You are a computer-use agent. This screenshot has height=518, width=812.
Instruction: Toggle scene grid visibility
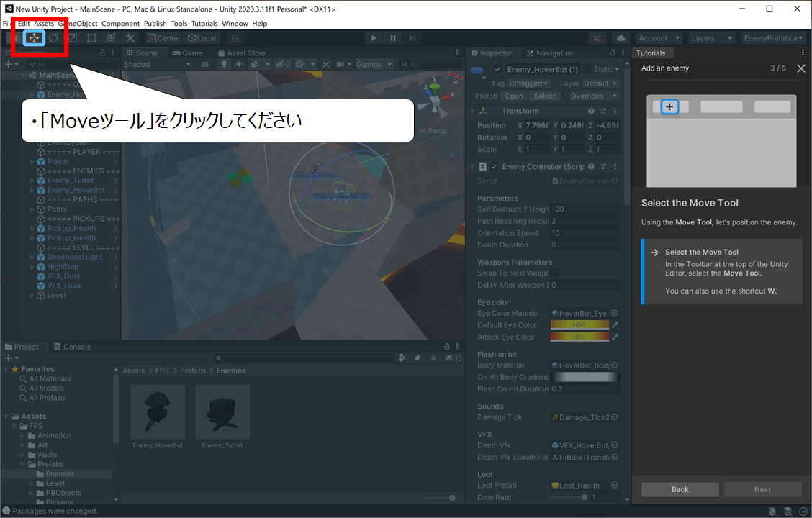[300, 64]
